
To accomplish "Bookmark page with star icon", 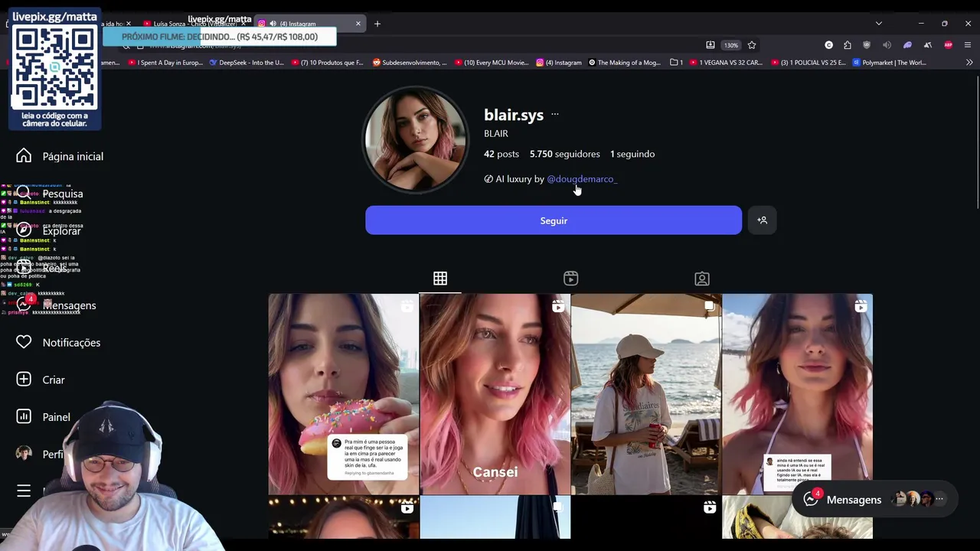I will tap(752, 45).
